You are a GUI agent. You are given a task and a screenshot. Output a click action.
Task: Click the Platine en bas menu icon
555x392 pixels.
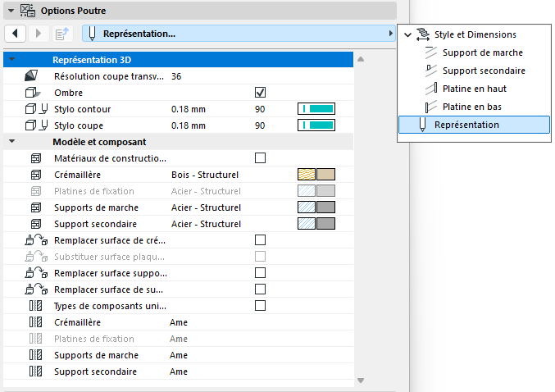430,107
